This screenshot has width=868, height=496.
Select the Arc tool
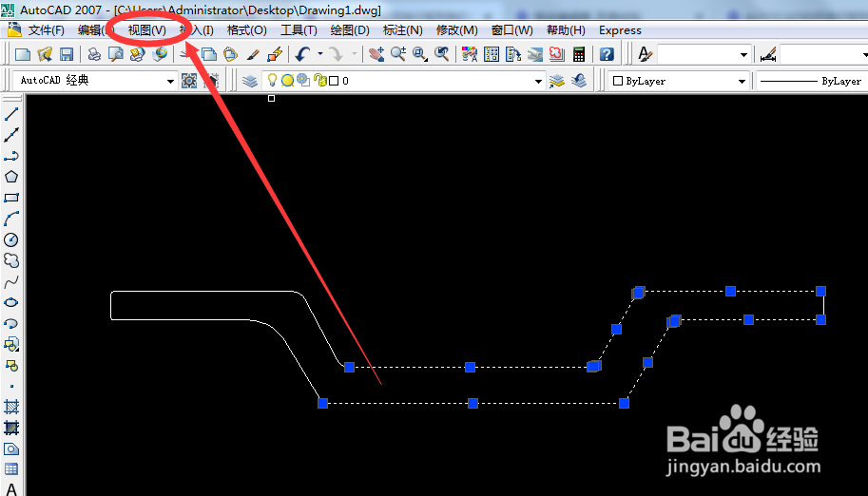11,219
